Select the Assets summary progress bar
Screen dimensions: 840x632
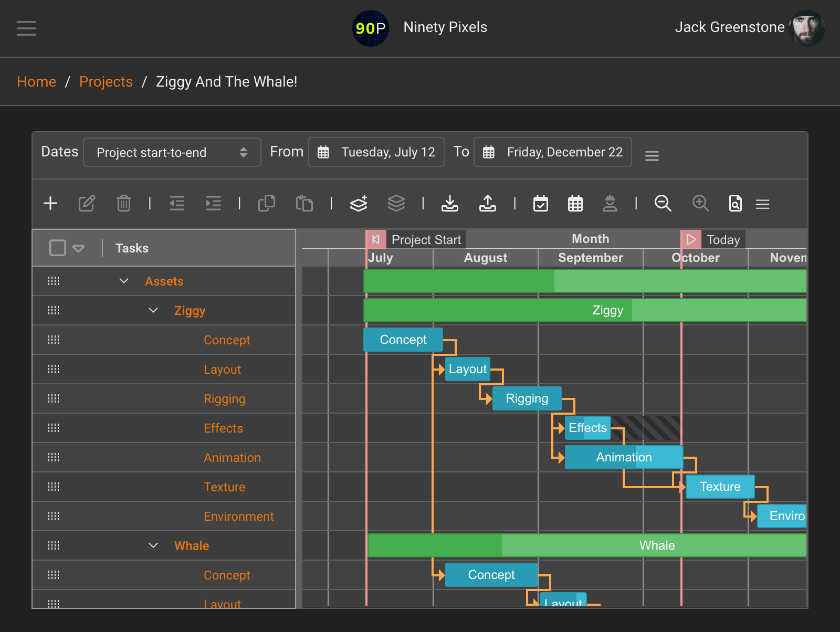click(x=585, y=281)
